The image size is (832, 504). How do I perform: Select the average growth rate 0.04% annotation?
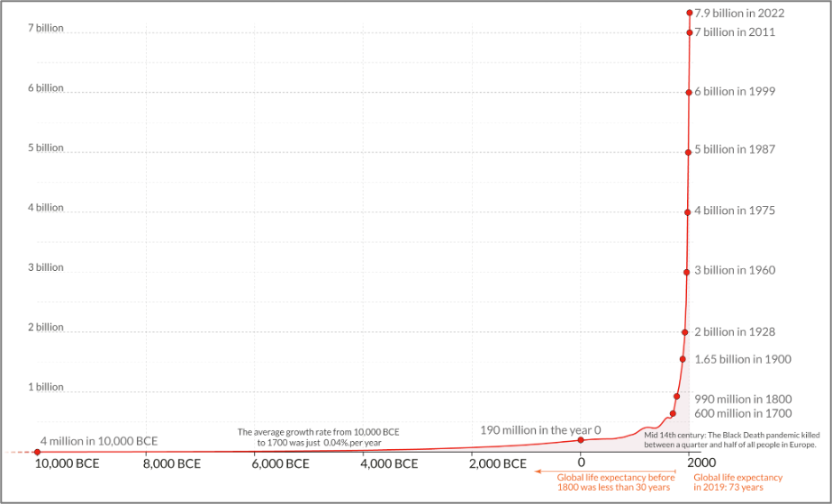[x=318, y=437]
